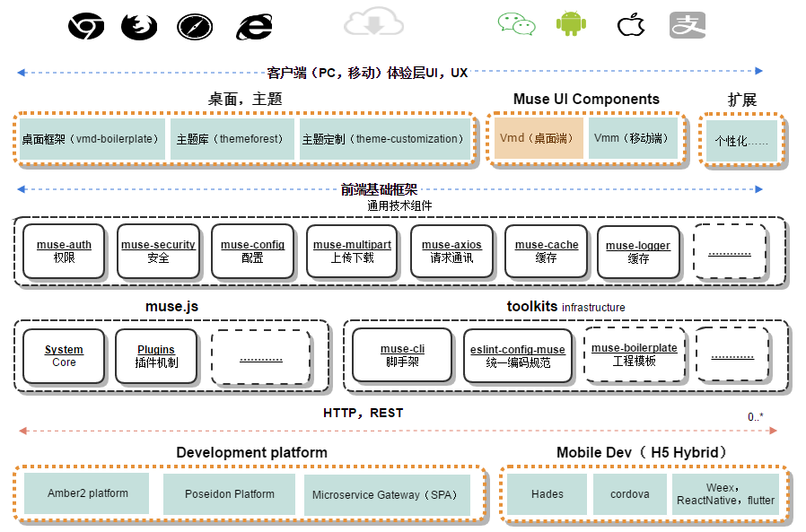The height and width of the screenshot is (532, 806).
Task: Select the Alipay icon
Action: coord(687,24)
